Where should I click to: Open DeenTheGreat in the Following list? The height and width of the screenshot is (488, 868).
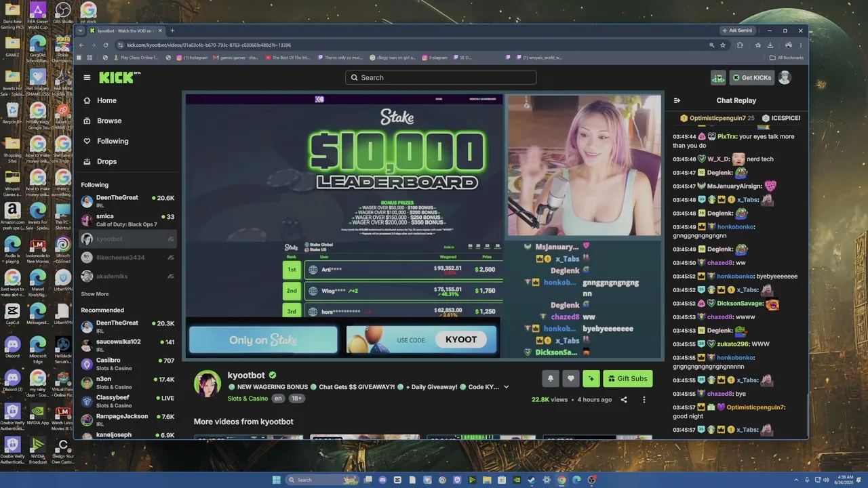pos(127,201)
